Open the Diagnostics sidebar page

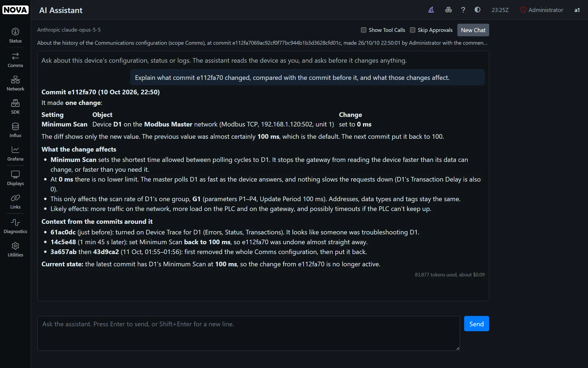[15, 226]
